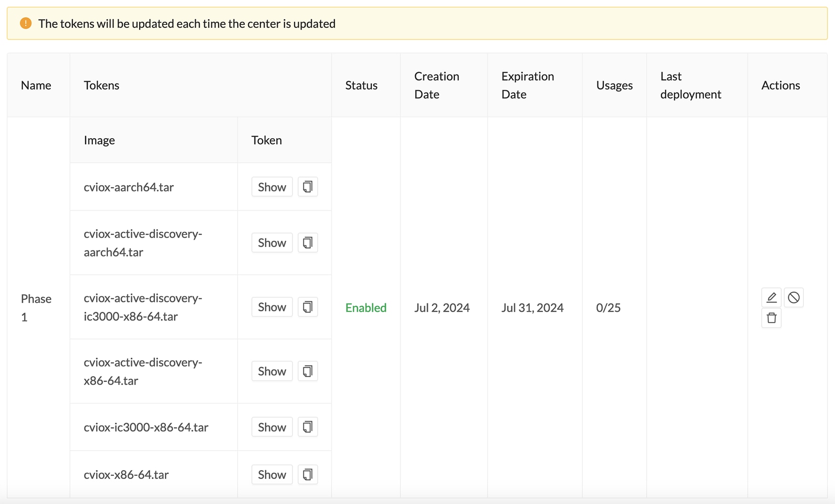
Task: Show token for cviox-active-discovery-ic3000-x86-64.tar
Action: (x=272, y=307)
